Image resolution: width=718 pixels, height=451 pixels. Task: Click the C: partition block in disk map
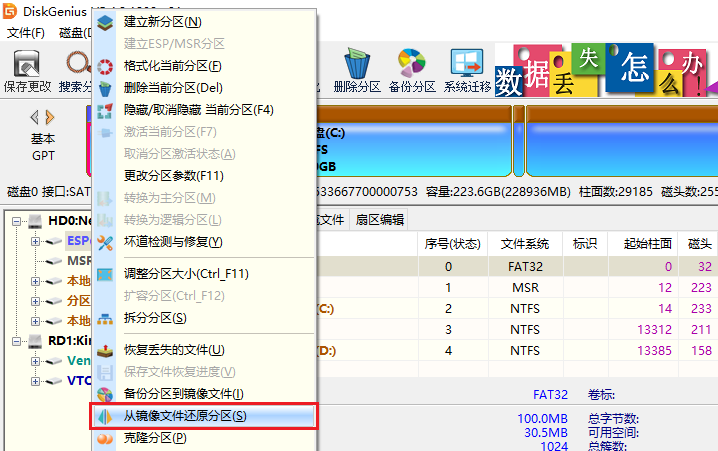pyautogui.click(x=413, y=141)
